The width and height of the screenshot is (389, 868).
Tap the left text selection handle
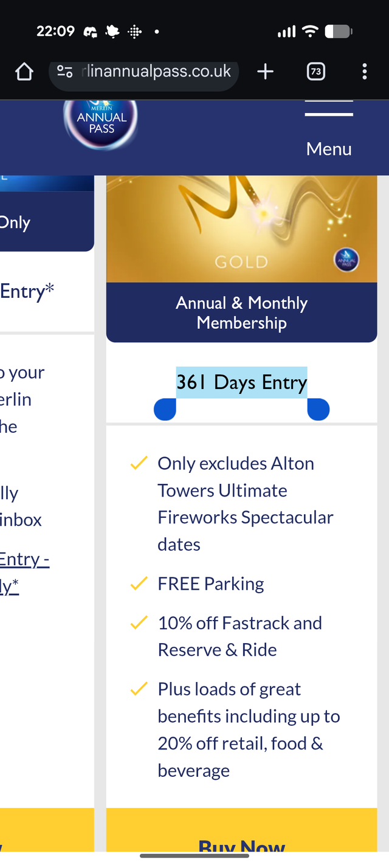[165, 409]
